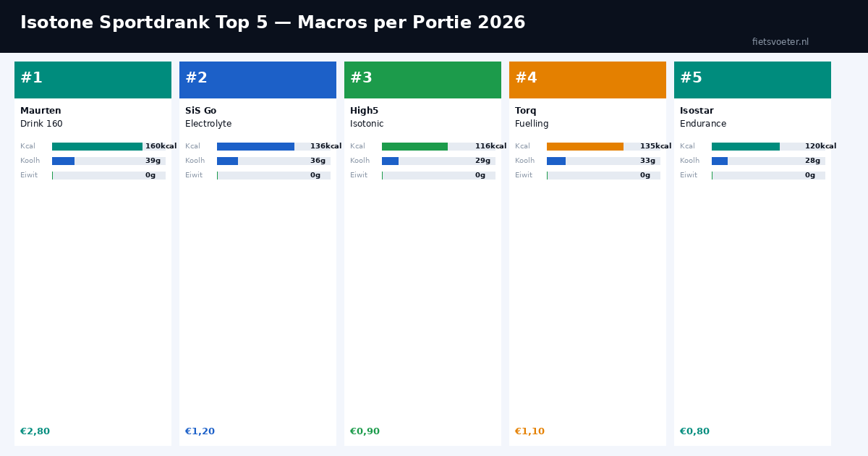The width and height of the screenshot is (868, 456).
Task: Click the 136kcal value
Action: (x=325, y=146)
